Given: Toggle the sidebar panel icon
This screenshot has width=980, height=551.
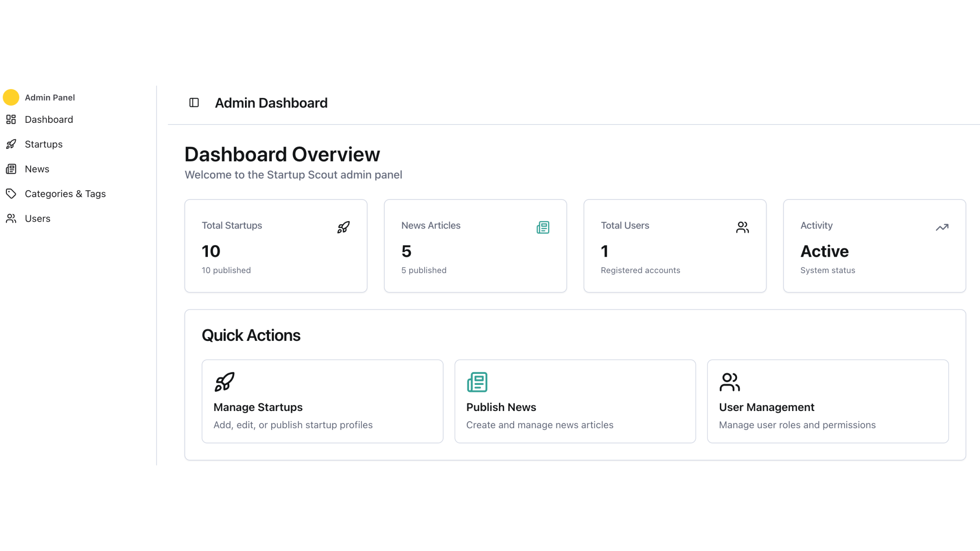Looking at the screenshot, I should click(194, 102).
